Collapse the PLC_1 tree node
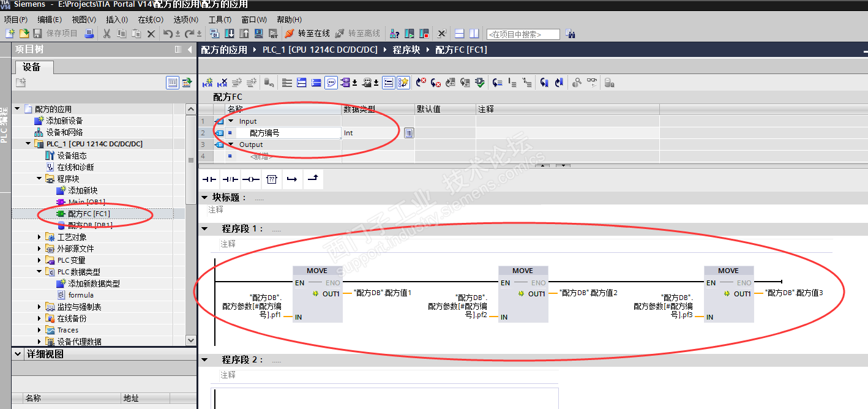This screenshot has width=868, height=409. coord(28,144)
